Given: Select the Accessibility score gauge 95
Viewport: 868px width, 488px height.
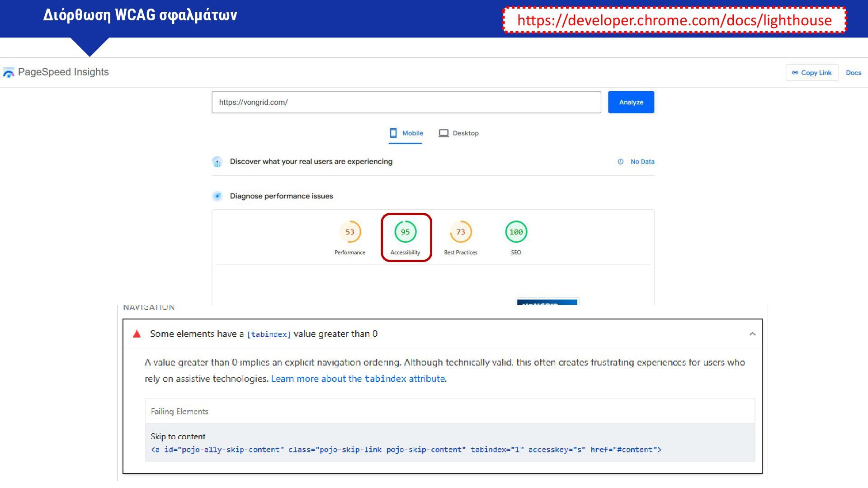Looking at the screenshot, I should (405, 232).
